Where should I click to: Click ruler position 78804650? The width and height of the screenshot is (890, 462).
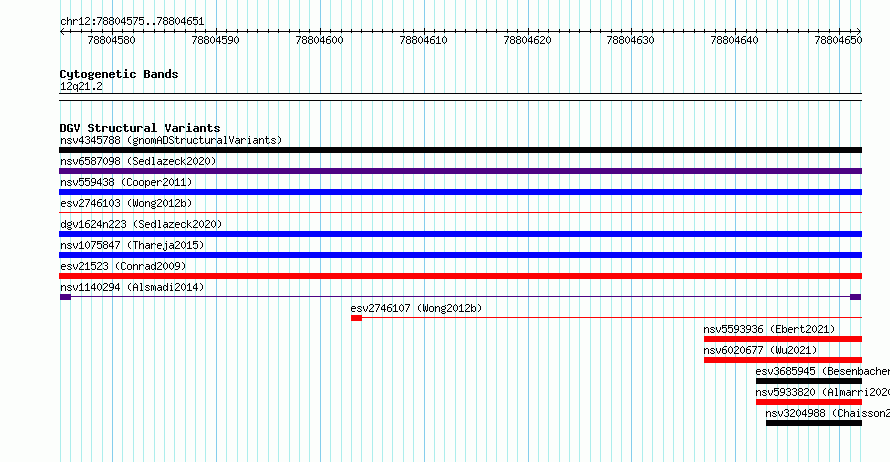pyautogui.click(x=838, y=40)
